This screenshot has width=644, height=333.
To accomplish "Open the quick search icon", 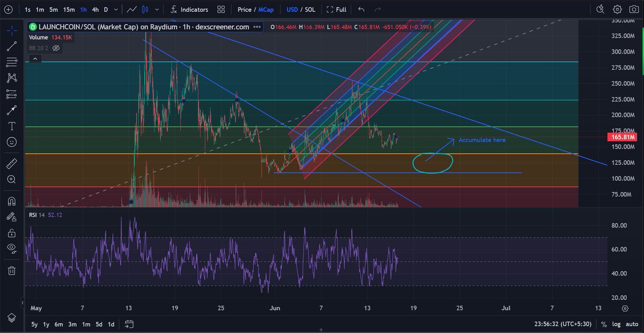I will click(x=601, y=10).
